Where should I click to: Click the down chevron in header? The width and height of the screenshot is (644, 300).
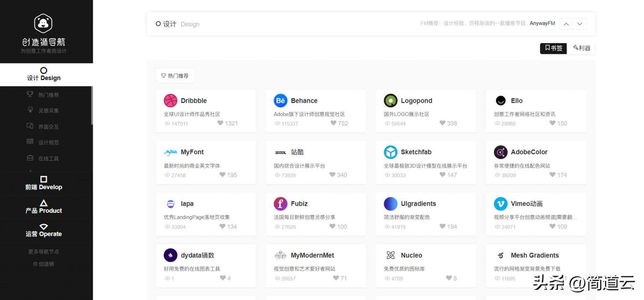pyautogui.click(x=580, y=24)
